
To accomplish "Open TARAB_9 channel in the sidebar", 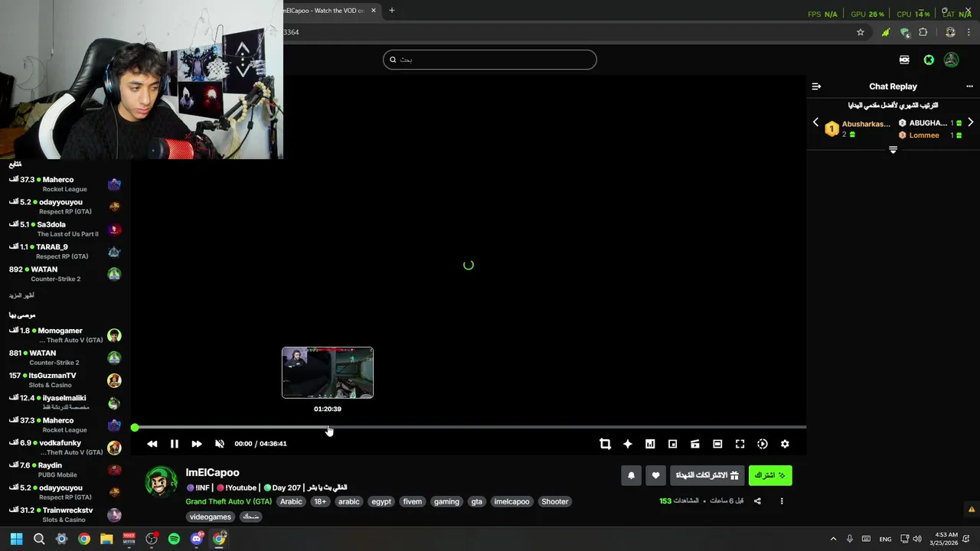I will point(65,251).
